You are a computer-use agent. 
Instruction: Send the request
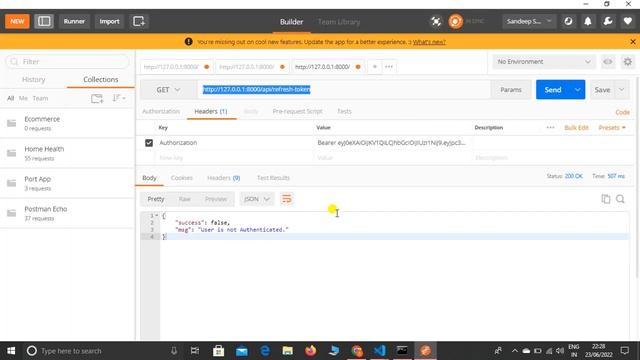pyautogui.click(x=553, y=90)
